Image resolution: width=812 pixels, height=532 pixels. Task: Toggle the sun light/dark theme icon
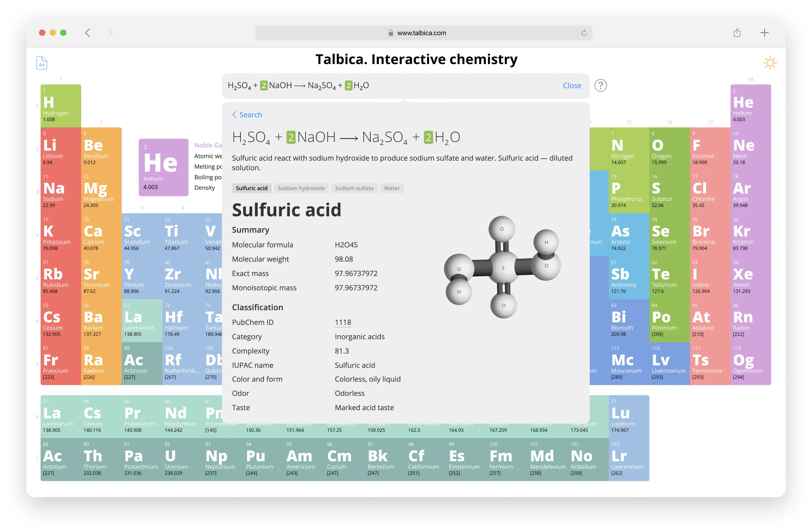point(770,63)
